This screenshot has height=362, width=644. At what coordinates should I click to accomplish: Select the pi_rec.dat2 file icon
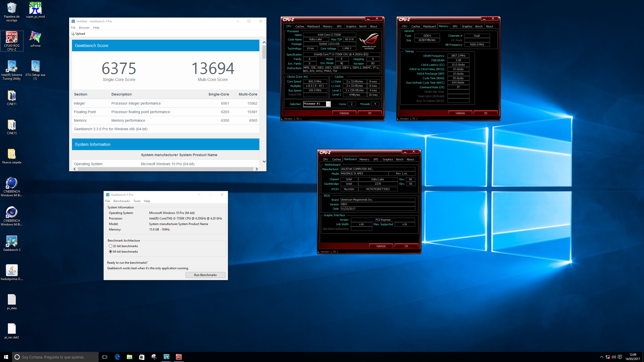12,331
